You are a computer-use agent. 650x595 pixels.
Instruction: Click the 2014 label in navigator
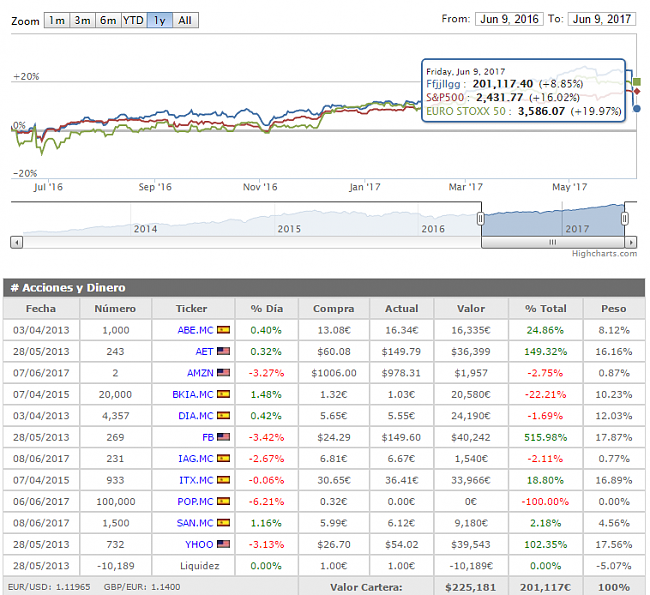click(145, 229)
